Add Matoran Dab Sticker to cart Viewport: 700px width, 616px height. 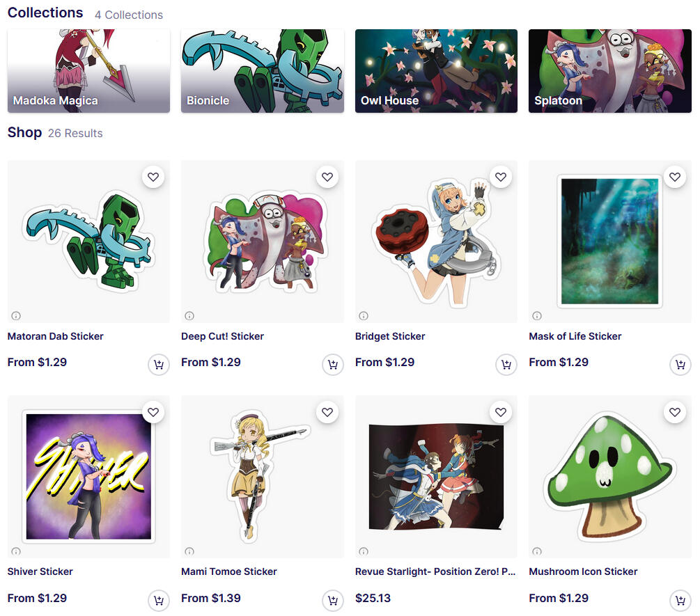point(159,365)
